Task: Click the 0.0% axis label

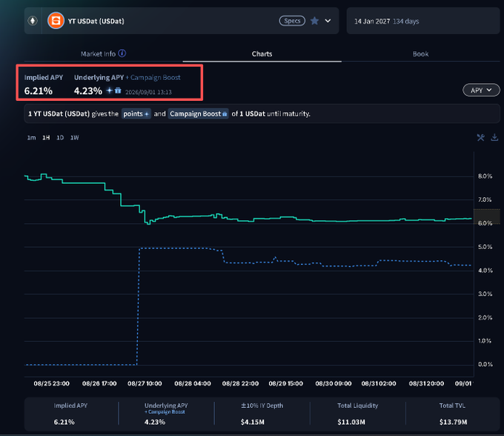Action: pos(485,364)
